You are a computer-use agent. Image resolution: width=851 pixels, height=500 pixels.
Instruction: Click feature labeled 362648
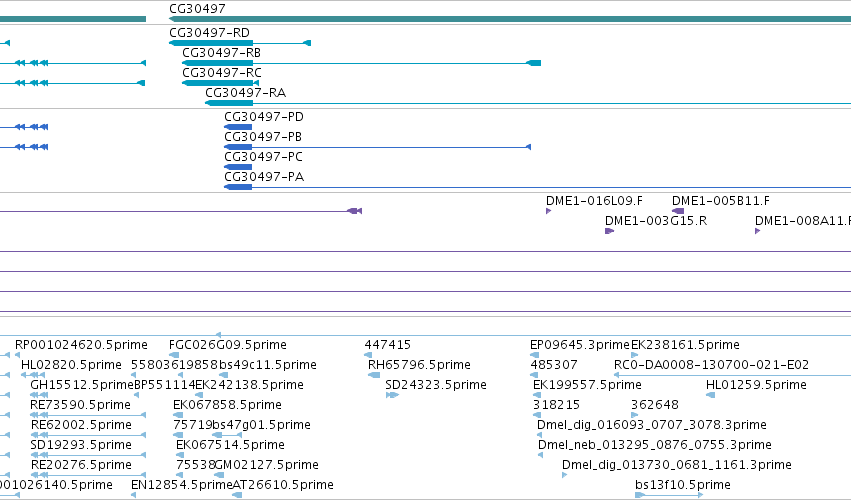click(x=655, y=405)
